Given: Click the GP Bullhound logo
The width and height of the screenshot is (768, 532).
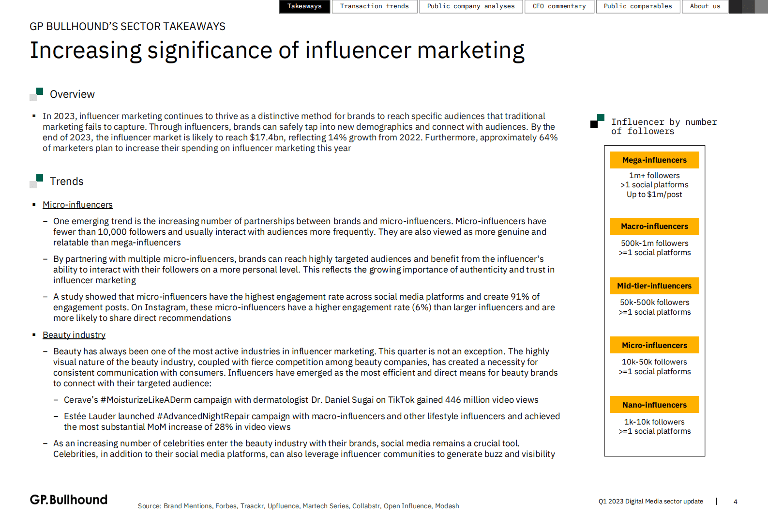Looking at the screenshot, I should (69, 500).
